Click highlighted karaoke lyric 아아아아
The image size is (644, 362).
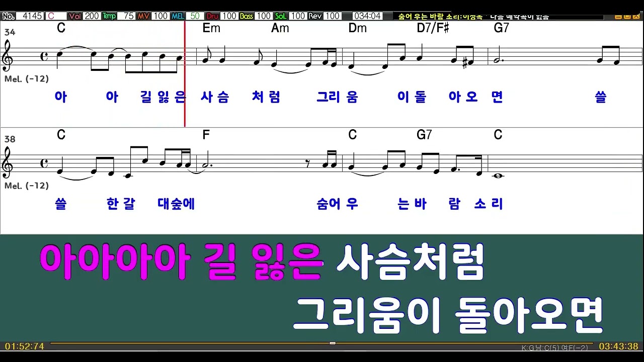pyautogui.click(x=115, y=263)
